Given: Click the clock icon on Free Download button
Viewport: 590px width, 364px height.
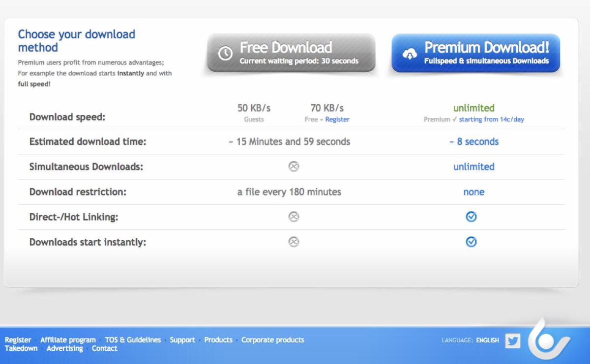Looking at the screenshot, I should click(x=224, y=51).
